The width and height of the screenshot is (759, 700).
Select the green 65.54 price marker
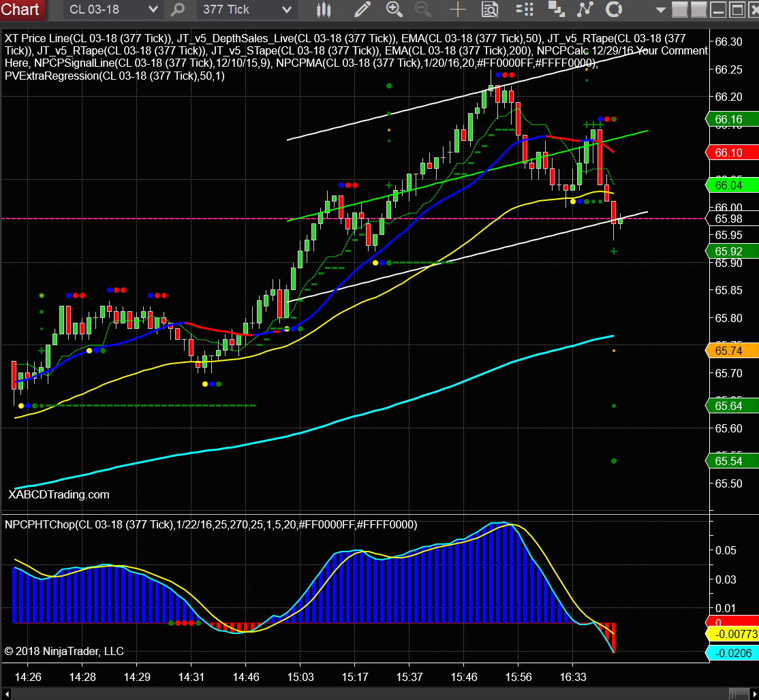[732, 461]
